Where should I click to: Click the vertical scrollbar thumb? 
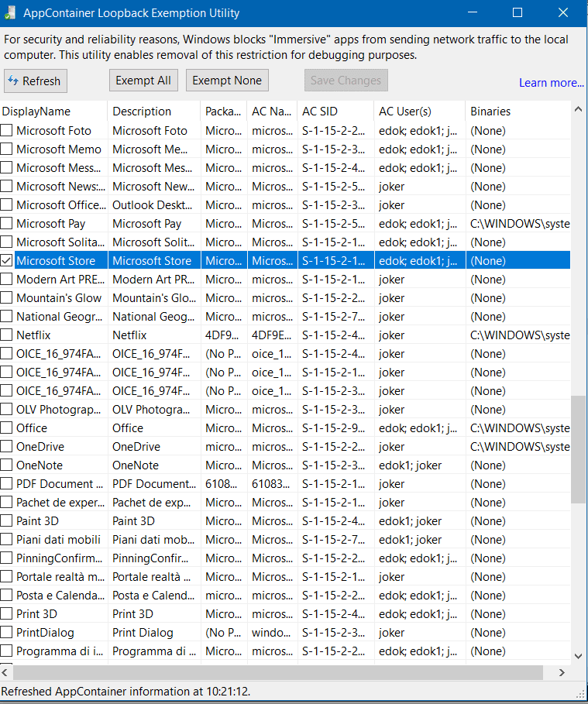(x=579, y=449)
